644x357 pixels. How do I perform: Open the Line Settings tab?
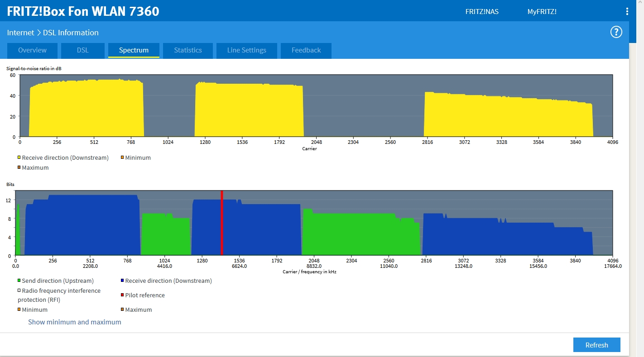[246, 50]
